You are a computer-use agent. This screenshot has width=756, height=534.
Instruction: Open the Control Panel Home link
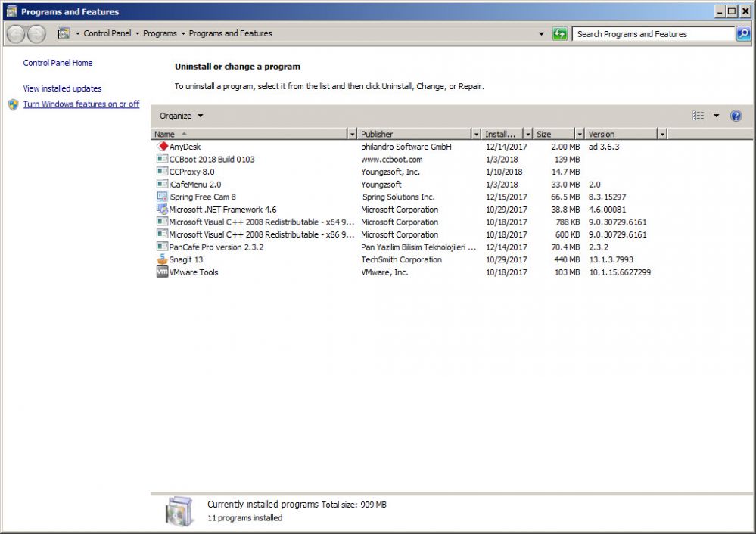[x=58, y=63]
